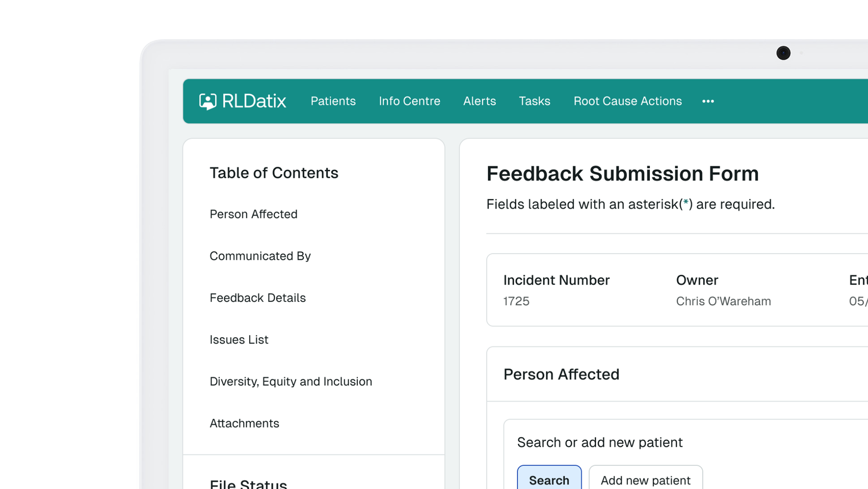Image resolution: width=868 pixels, height=489 pixels.
Task: Jump to Communicated By section
Action: (x=260, y=256)
